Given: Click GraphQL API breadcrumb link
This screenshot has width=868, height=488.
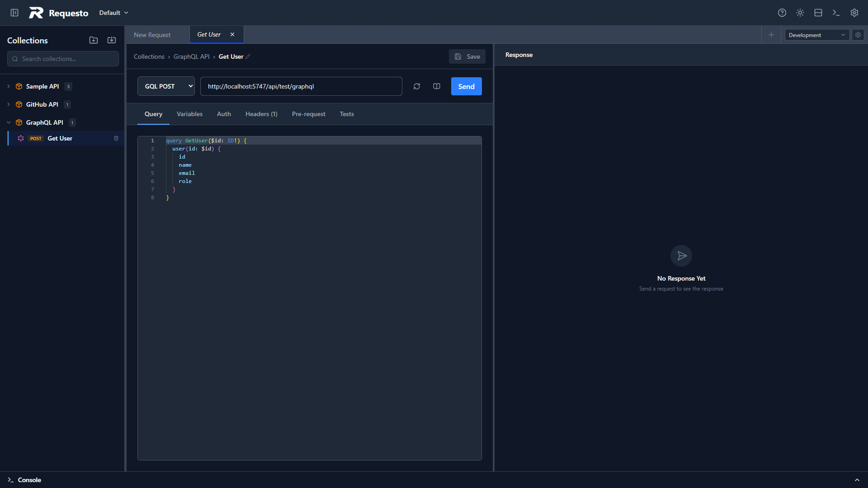Looking at the screenshot, I should pyautogui.click(x=192, y=56).
